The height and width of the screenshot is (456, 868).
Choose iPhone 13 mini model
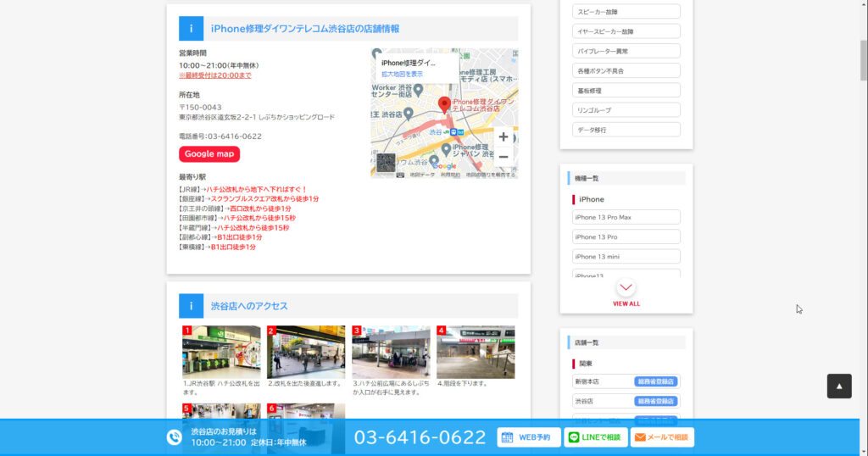[626, 256]
